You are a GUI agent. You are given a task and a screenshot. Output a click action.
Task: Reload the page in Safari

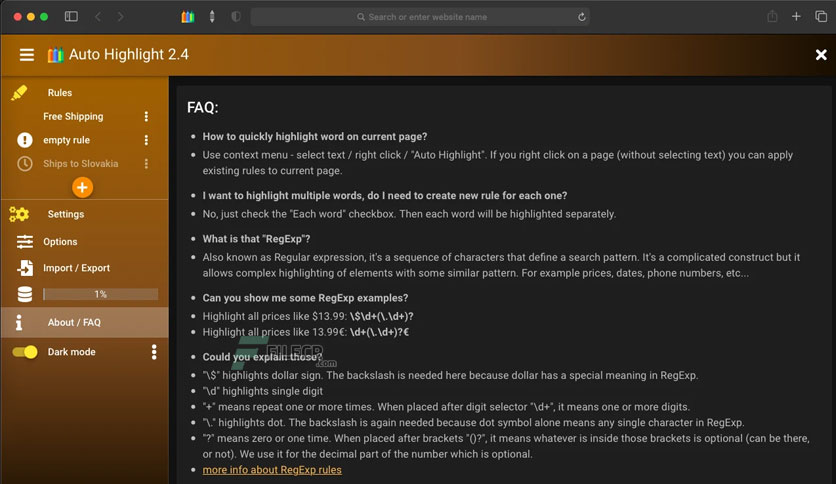coord(582,17)
